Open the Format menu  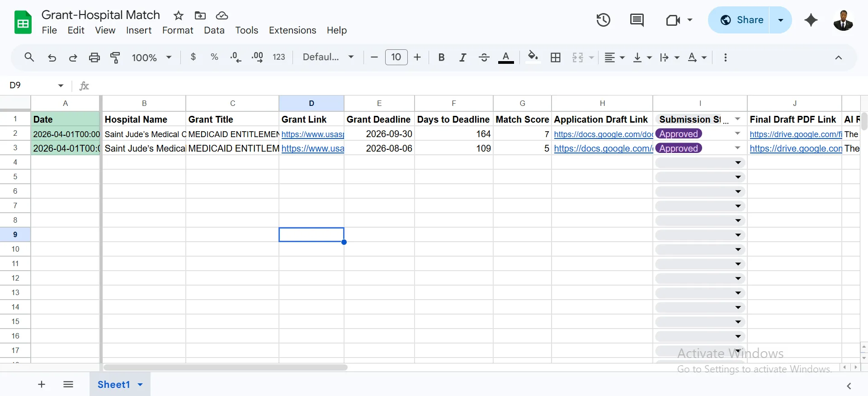tap(178, 30)
